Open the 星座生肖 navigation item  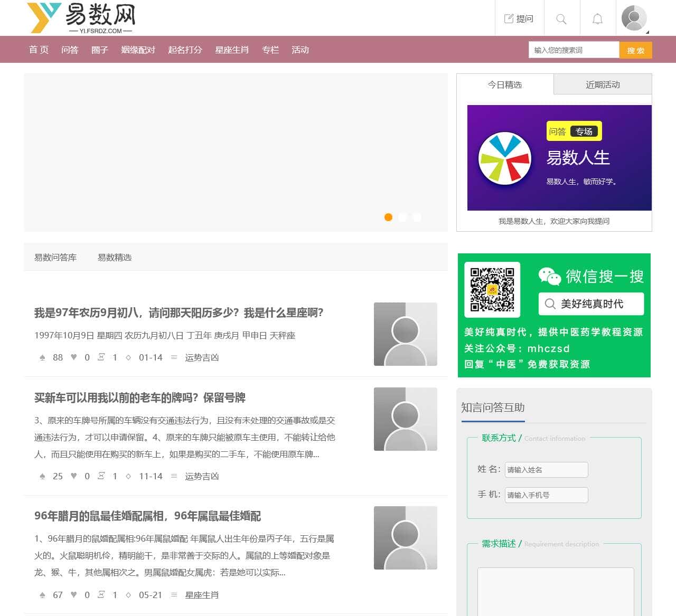point(231,50)
